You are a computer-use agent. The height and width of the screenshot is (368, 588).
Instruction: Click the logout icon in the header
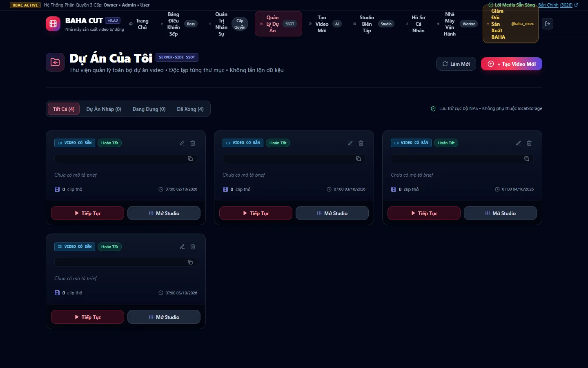pos(548,24)
